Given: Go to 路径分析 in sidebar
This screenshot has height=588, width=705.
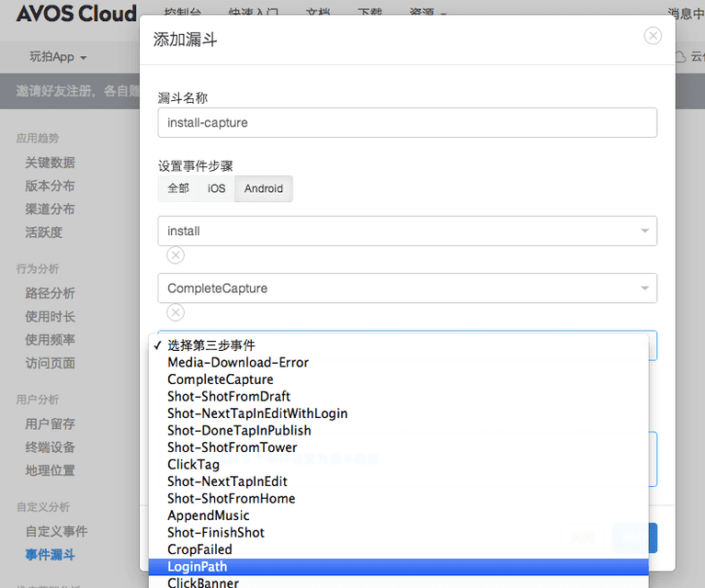Looking at the screenshot, I should pyautogui.click(x=50, y=293).
